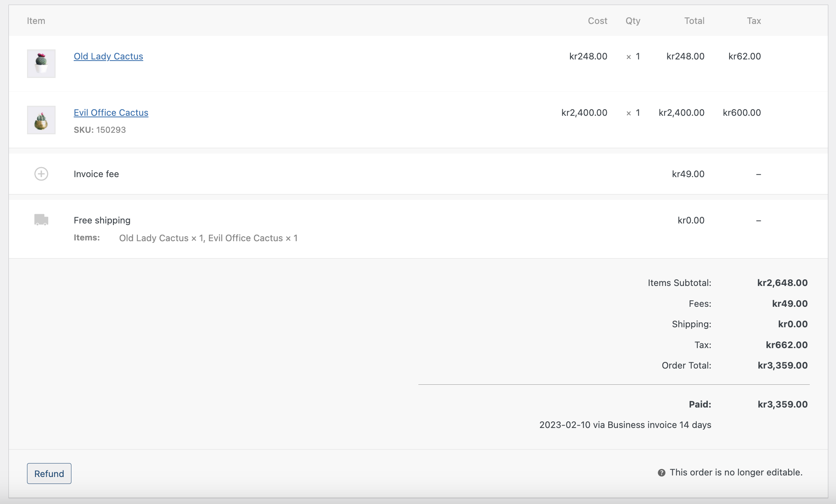Image resolution: width=836 pixels, height=504 pixels.
Task: Click the Evil Office Cactus tax kr600.00
Action: pos(742,113)
